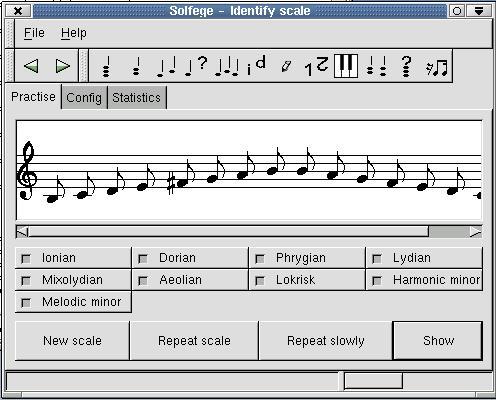Click the Repeat slowly button

pyautogui.click(x=326, y=341)
